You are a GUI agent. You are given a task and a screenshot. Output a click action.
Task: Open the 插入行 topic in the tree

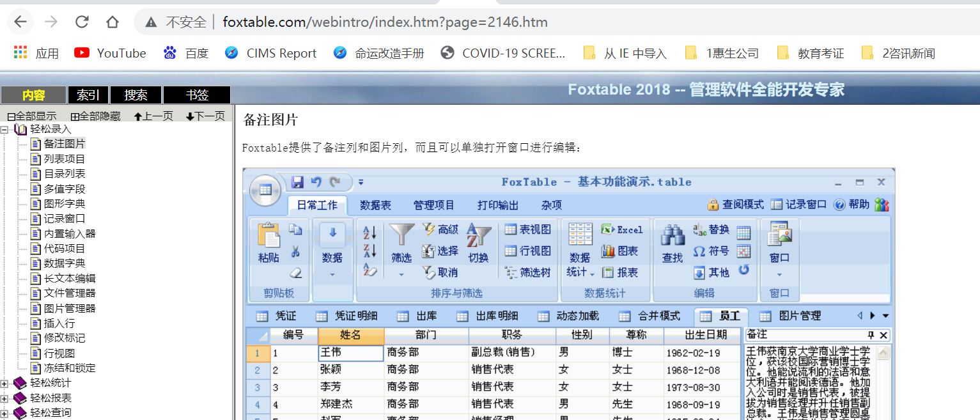pos(59,323)
